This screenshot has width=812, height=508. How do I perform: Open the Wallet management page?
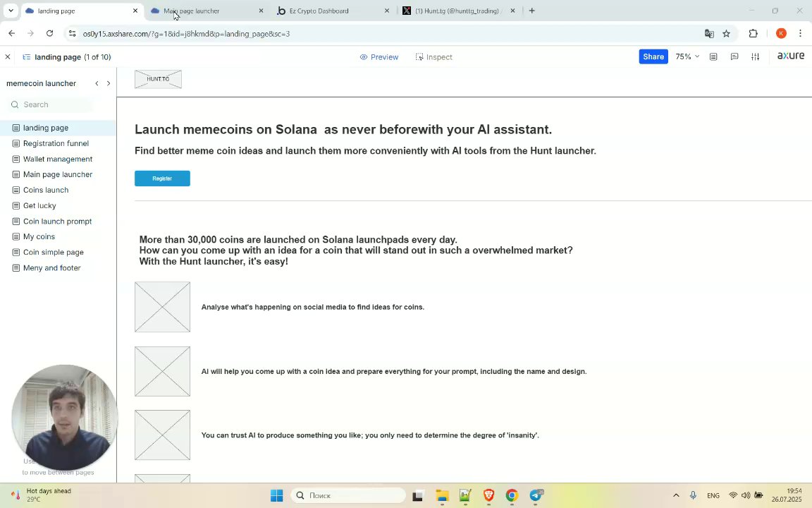58,159
